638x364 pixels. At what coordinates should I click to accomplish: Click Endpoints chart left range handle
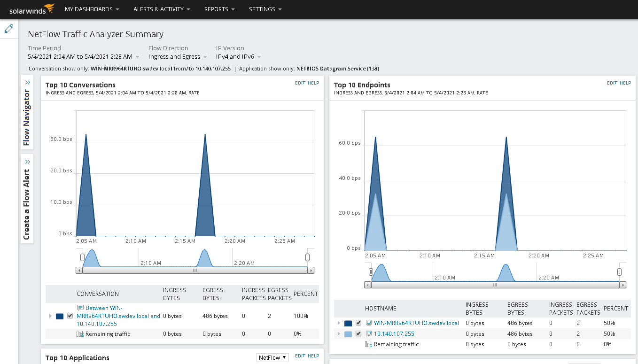pos(371,272)
